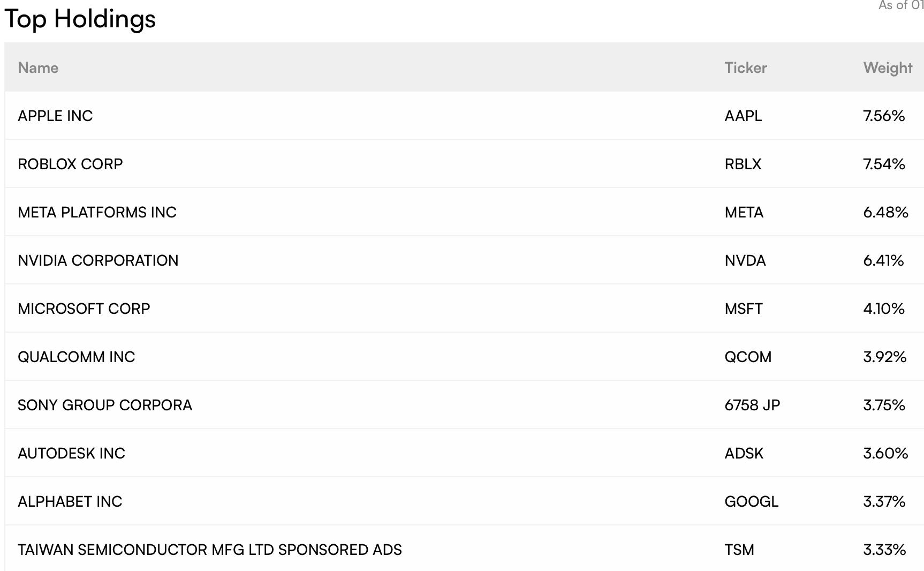The height and width of the screenshot is (571, 924).
Task: Select the 6758 JP ticker
Action: point(752,405)
